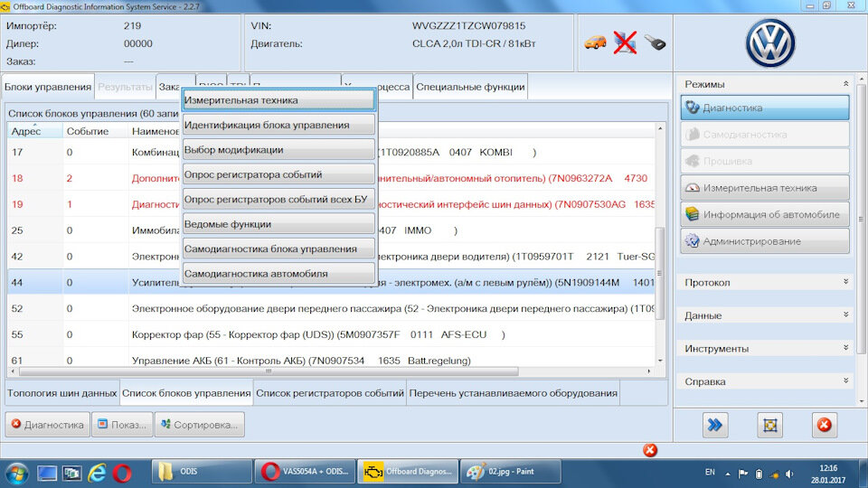
Task: Open Internet Explorer from taskbar
Action: click(98, 473)
